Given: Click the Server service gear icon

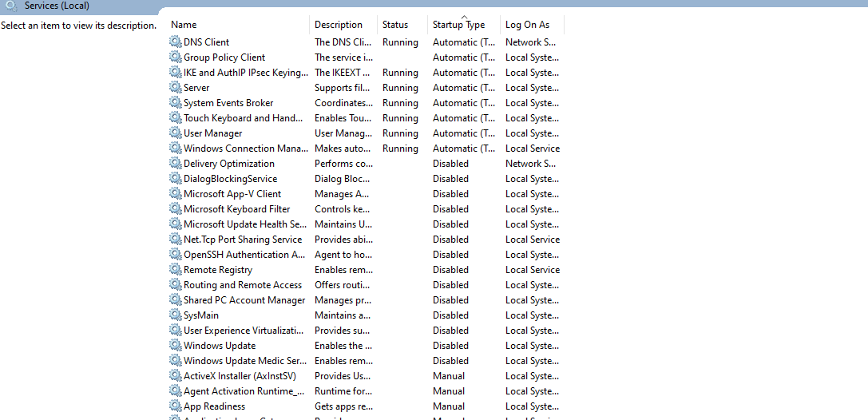Looking at the screenshot, I should pos(176,87).
